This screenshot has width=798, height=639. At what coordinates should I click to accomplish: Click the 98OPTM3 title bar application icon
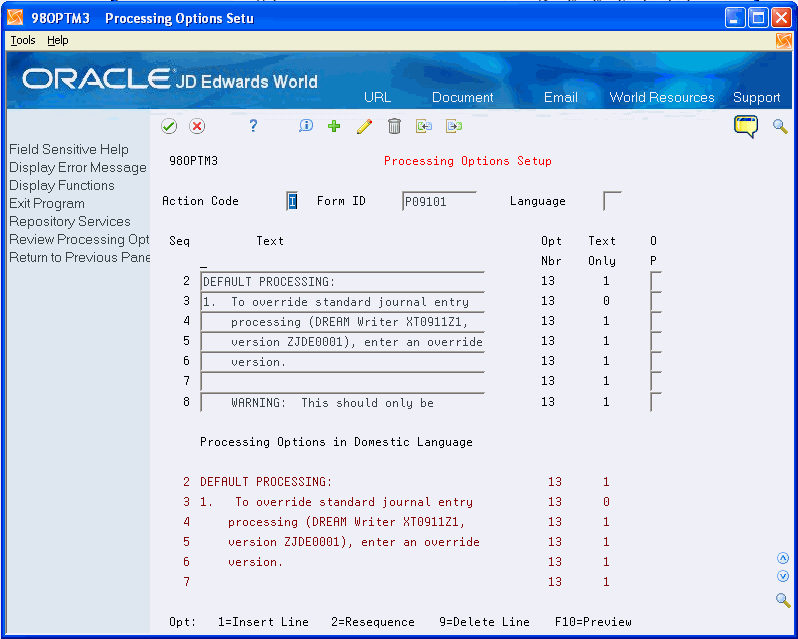[15, 18]
